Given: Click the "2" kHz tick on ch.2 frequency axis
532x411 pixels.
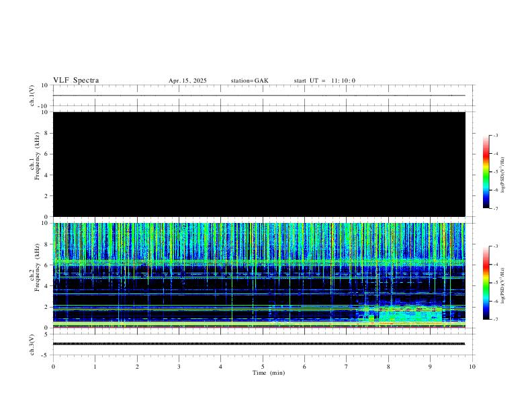Looking at the screenshot, I should tap(46, 307).
